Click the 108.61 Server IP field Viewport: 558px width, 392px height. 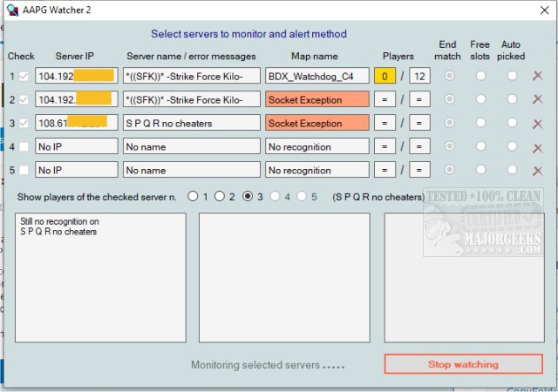pos(77,123)
